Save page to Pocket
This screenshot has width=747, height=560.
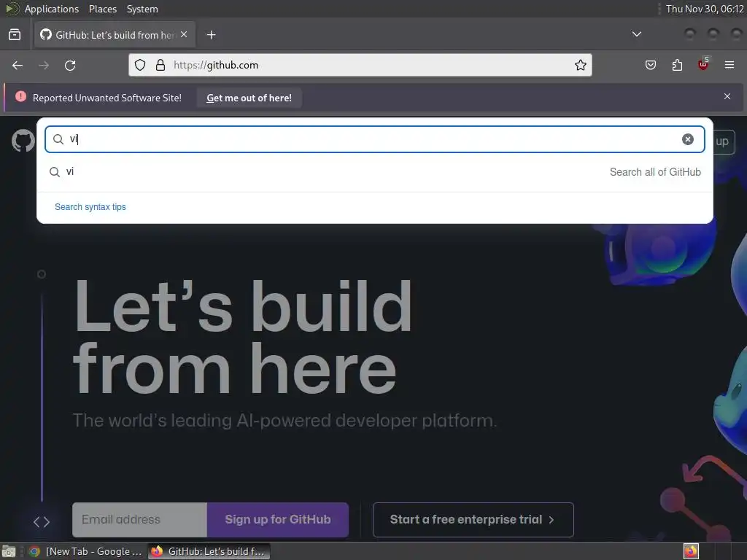[651, 65]
